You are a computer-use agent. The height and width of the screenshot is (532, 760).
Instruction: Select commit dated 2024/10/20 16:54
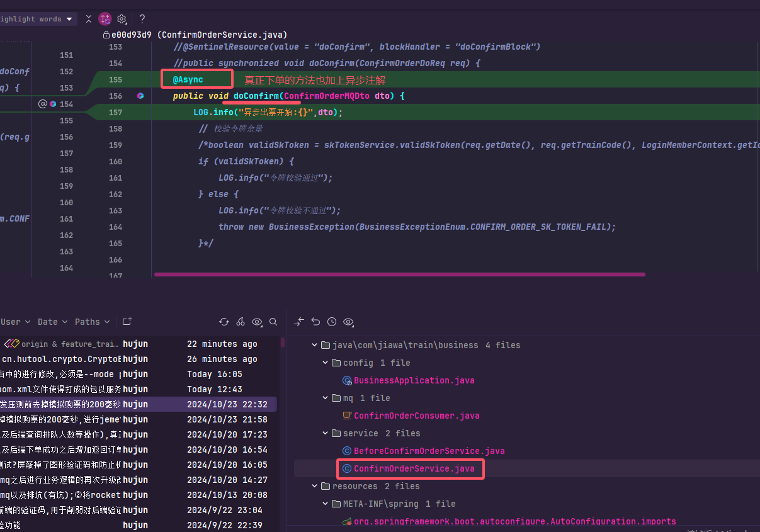pos(139,450)
